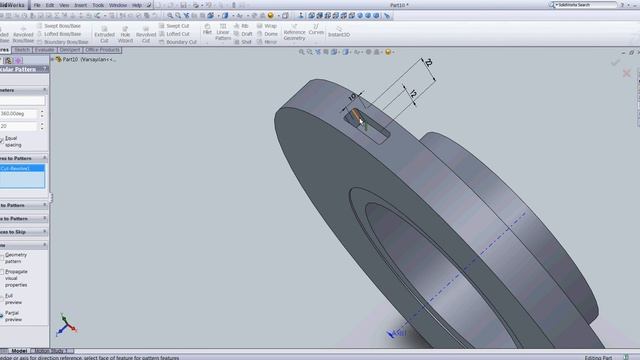Viewport: 640px width, 360px height.
Task: Select the Model tab at bottom
Action: tap(19, 351)
